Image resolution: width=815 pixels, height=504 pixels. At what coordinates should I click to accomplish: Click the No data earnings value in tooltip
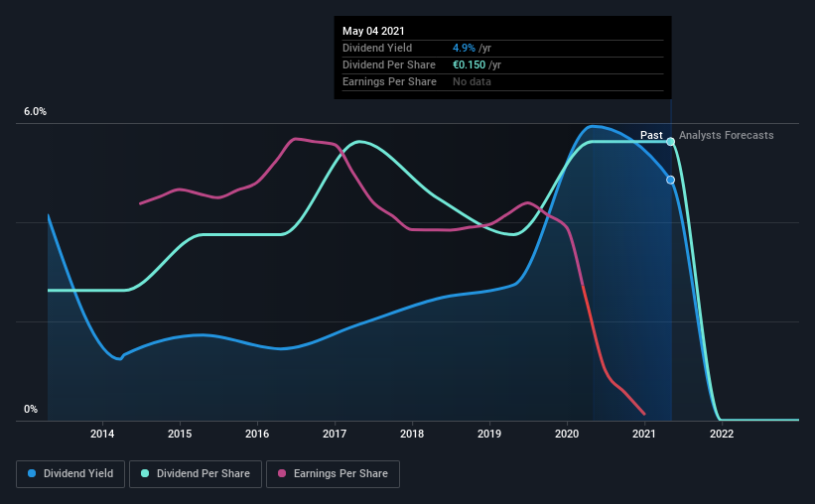click(x=472, y=81)
